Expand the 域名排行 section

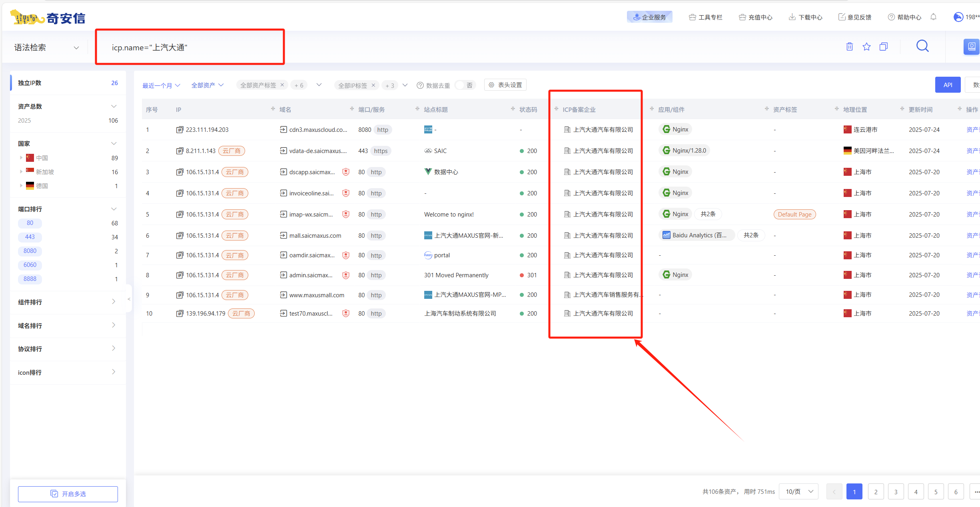(x=114, y=325)
